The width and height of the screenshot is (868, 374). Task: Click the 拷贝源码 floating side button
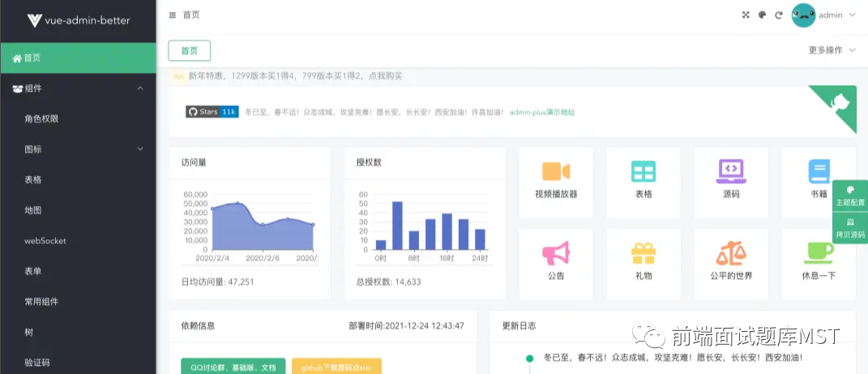pyautogui.click(x=849, y=228)
